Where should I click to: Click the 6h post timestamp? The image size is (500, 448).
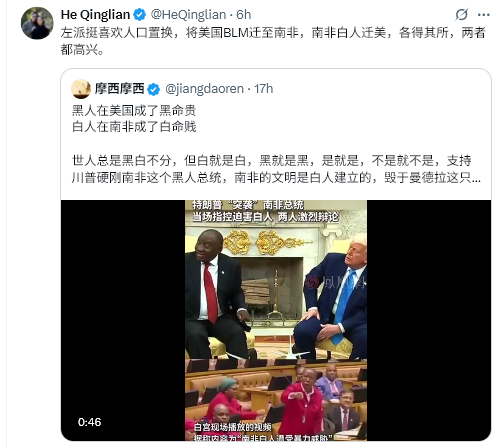click(x=244, y=15)
